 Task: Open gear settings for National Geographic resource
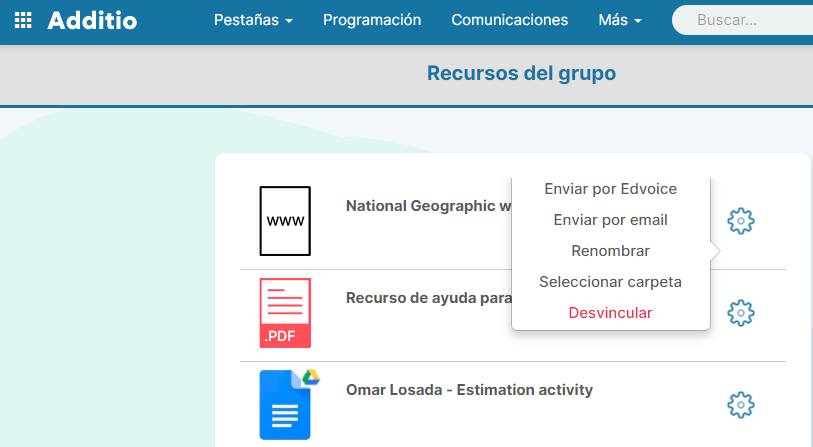click(x=740, y=221)
